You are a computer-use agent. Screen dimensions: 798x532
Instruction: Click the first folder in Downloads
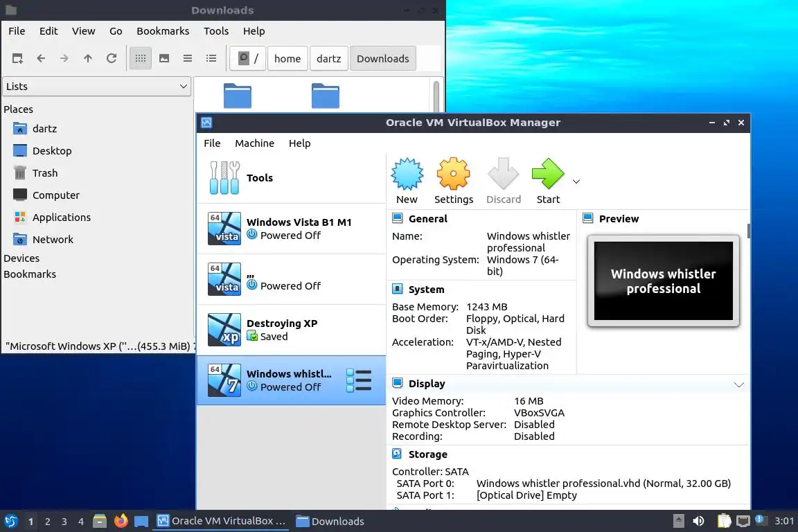pyautogui.click(x=237, y=96)
